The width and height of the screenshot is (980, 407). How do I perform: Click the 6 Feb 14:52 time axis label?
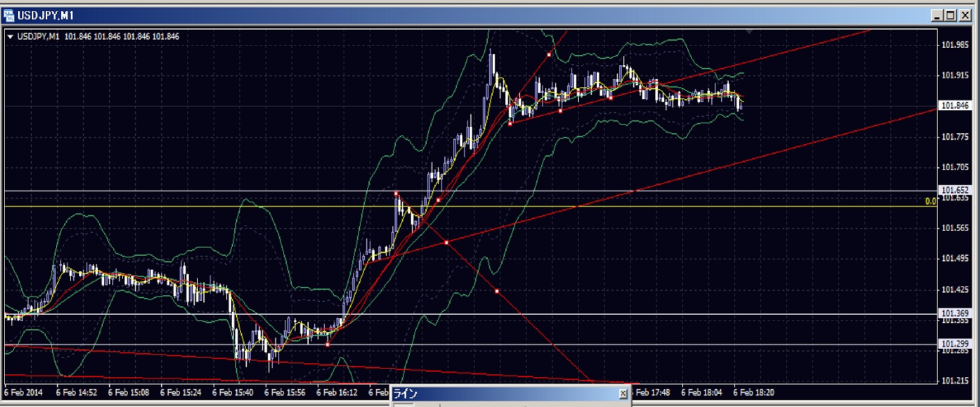click(x=77, y=392)
